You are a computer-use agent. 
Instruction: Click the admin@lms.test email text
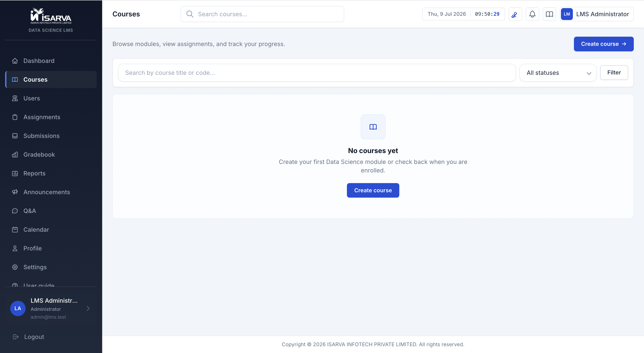(48, 317)
